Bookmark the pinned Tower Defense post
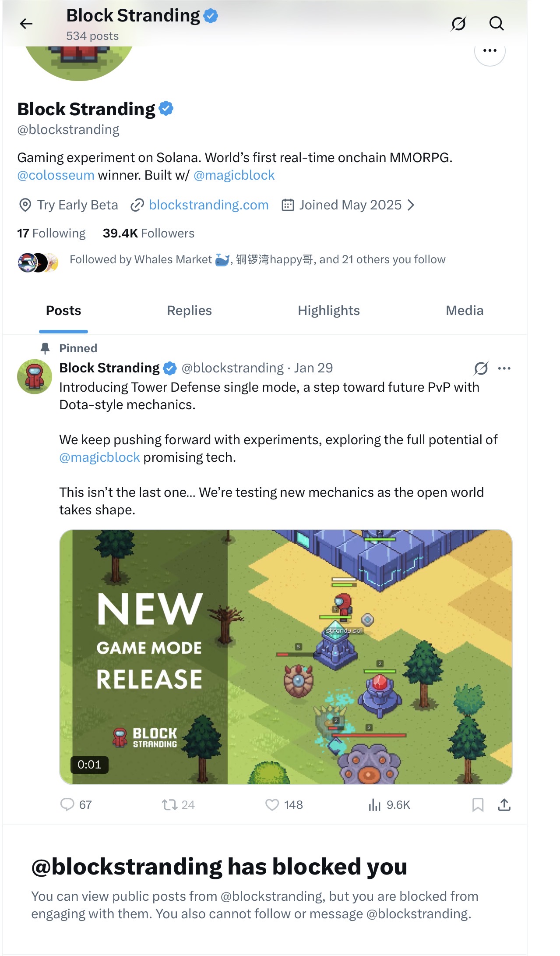The height and width of the screenshot is (956, 560). 478,805
